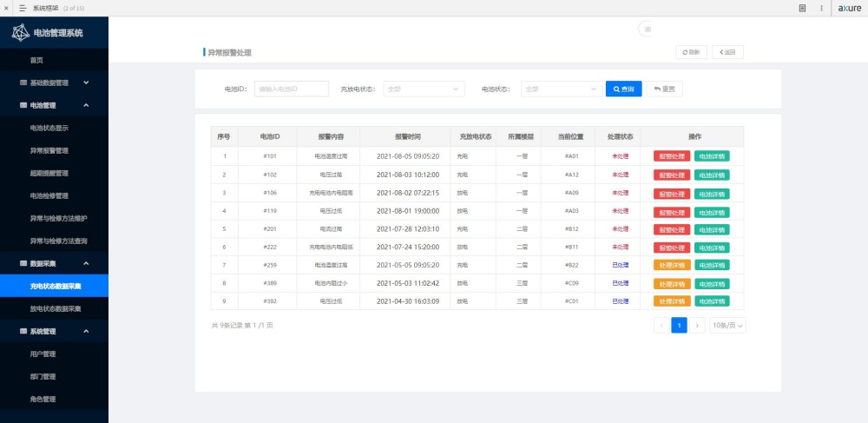868x423 pixels.
Task: Click 报警处理 for battery #222
Action: (x=672, y=248)
